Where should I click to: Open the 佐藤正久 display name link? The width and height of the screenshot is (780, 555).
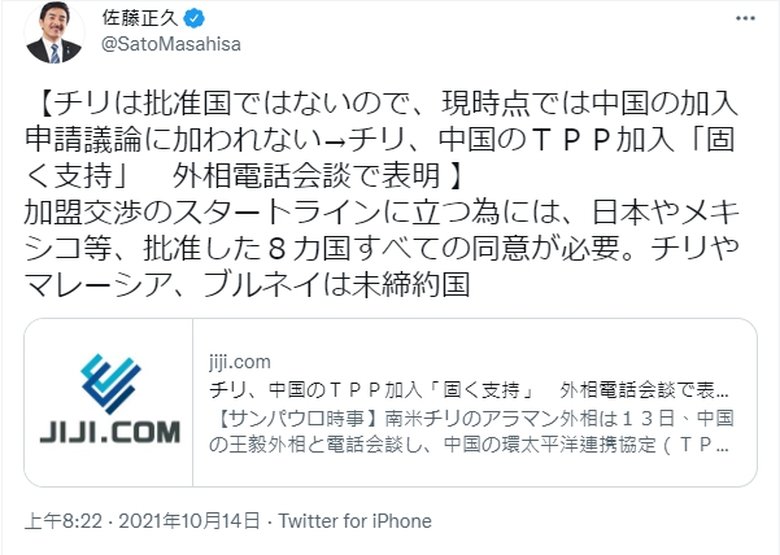144,18
